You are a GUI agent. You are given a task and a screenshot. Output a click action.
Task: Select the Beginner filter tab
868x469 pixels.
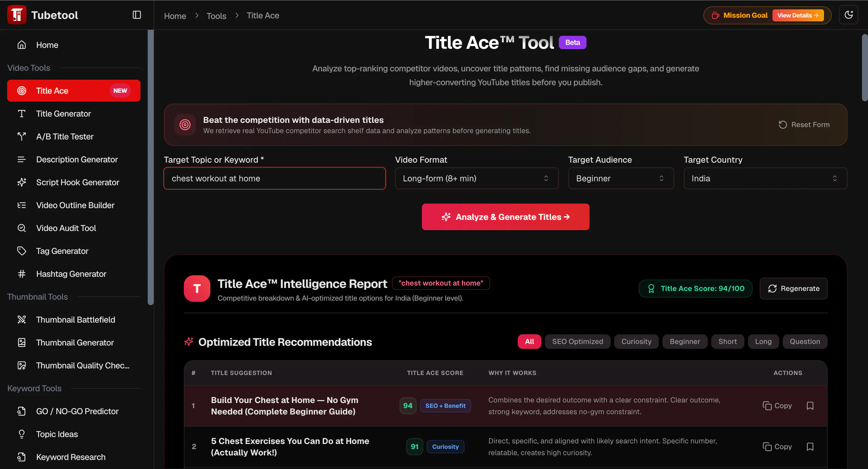point(685,341)
